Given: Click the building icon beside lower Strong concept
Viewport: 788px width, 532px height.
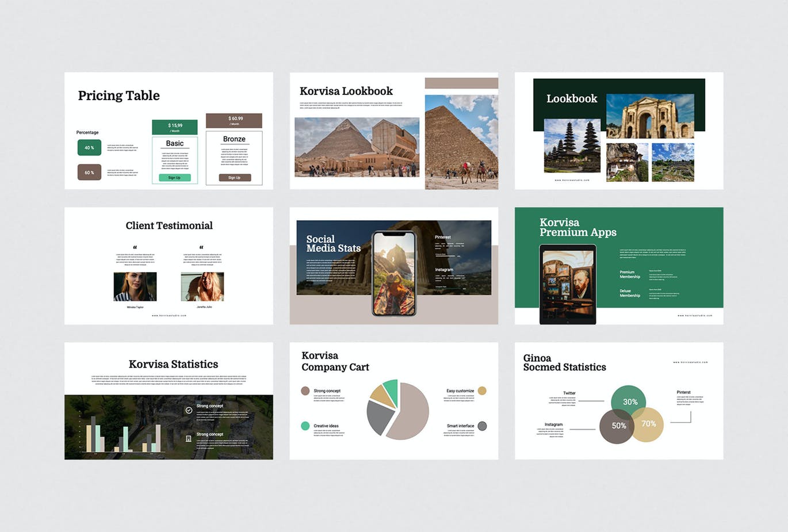Looking at the screenshot, I should pos(189,438).
